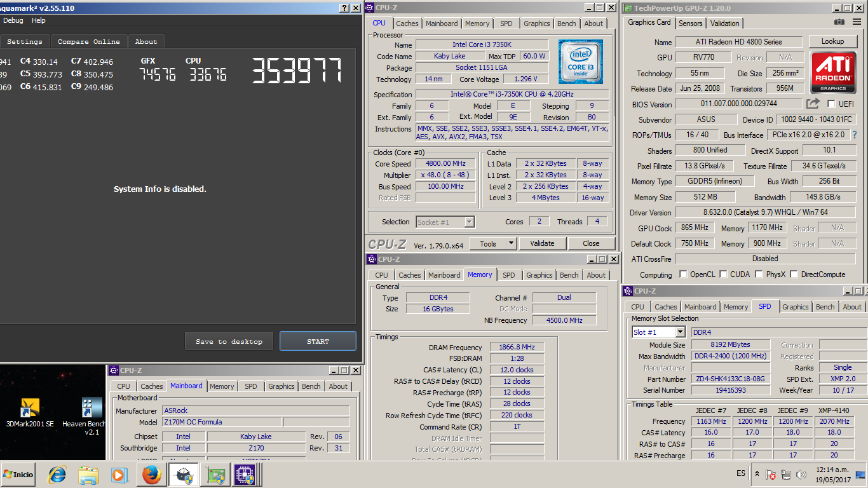The width and height of the screenshot is (868, 488).
Task: Toggle the DirectCompute checkbox
Action: click(x=794, y=274)
